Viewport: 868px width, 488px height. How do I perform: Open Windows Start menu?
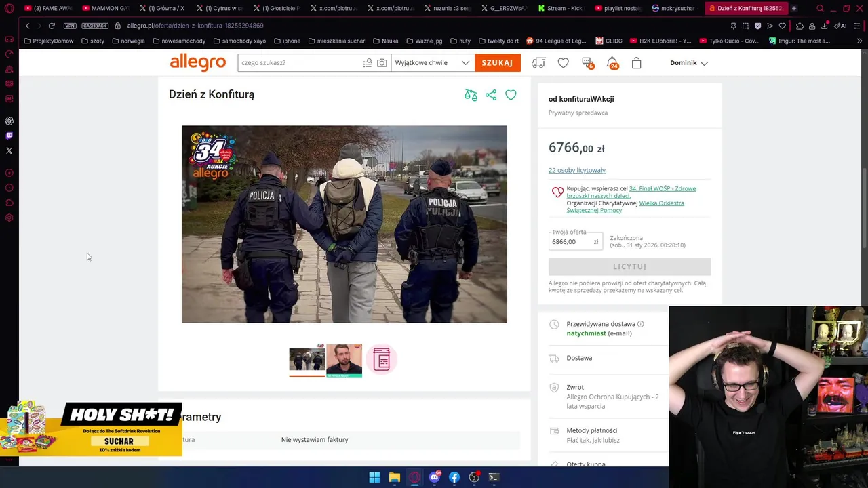point(374,477)
